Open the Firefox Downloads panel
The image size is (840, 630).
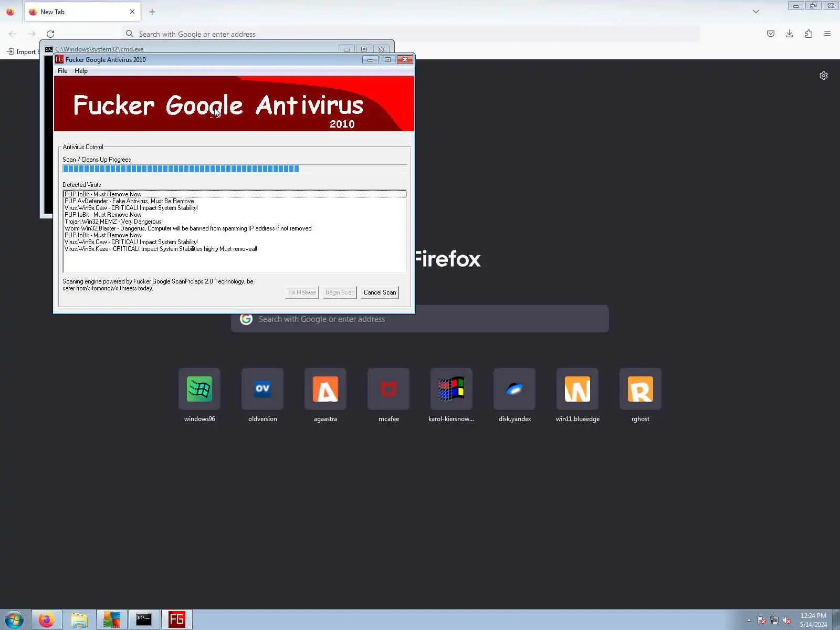point(790,34)
